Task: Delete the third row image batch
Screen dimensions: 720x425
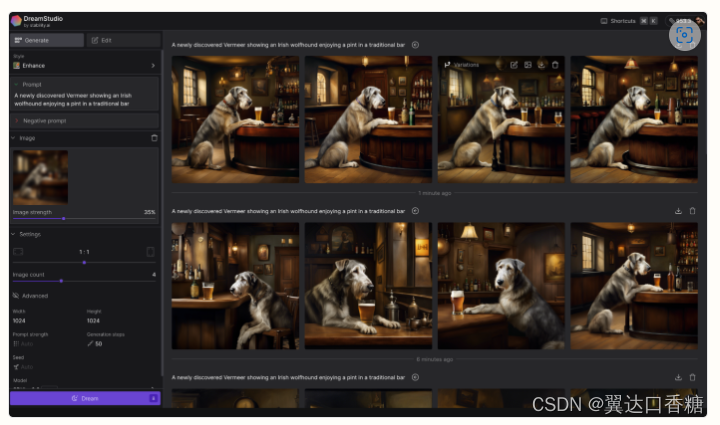Action: [692, 377]
